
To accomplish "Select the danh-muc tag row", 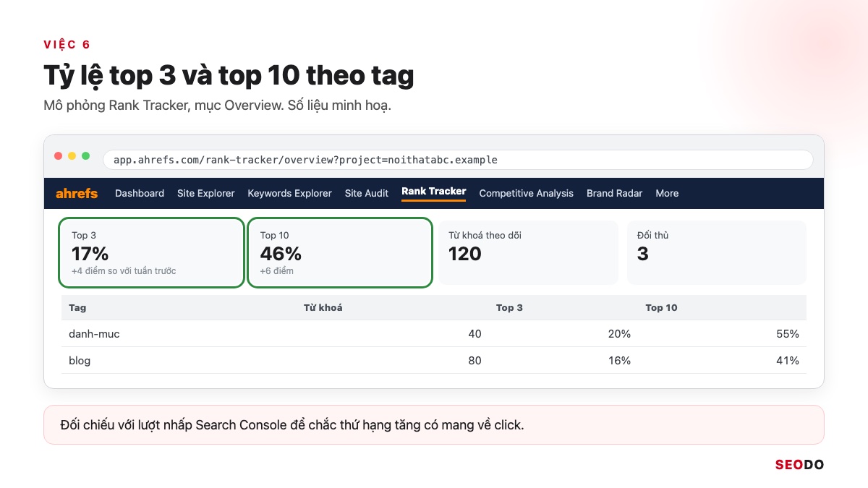I will (434, 334).
